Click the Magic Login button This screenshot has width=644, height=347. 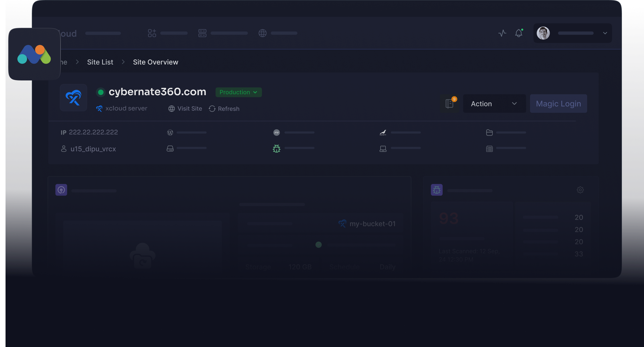point(558,104)
